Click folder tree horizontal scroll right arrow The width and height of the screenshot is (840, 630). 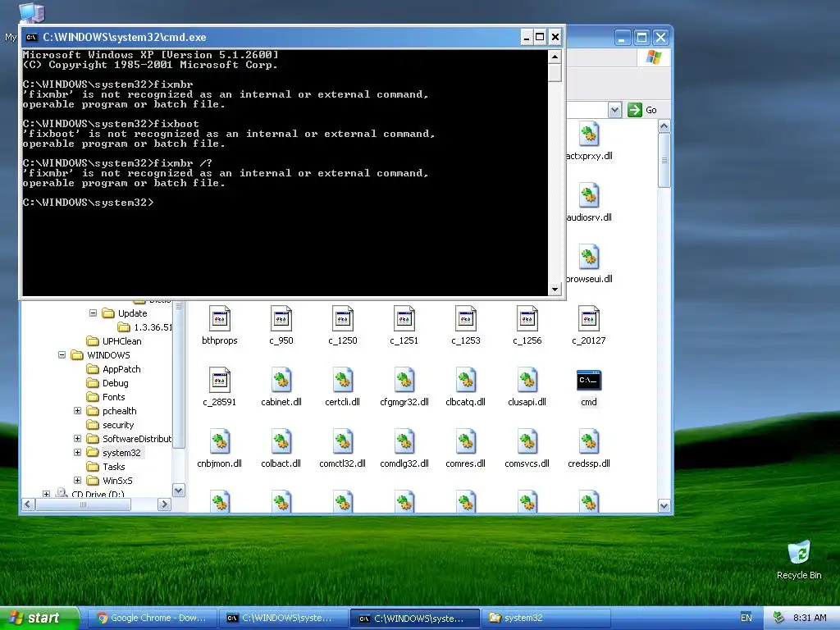[164, 504]
